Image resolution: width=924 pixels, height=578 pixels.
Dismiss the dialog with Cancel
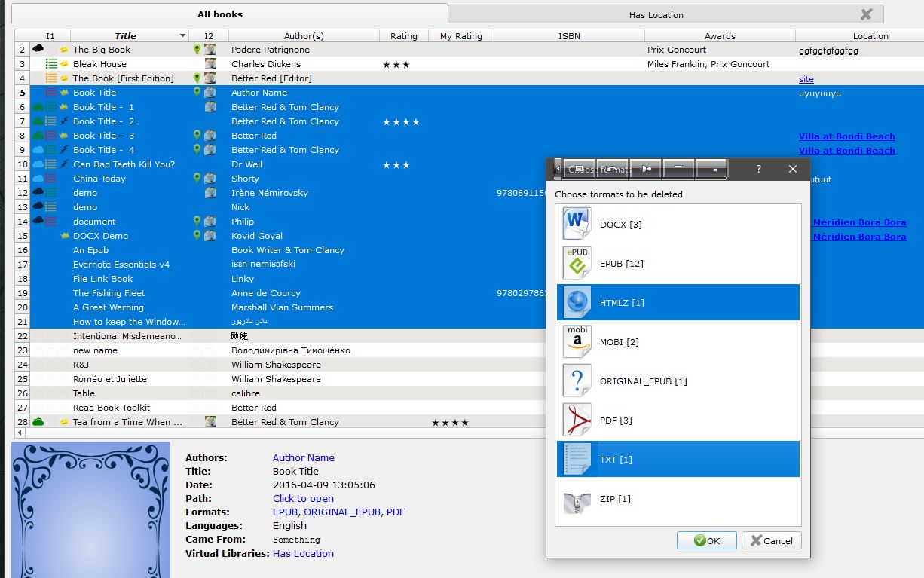(x=771, y=540)
